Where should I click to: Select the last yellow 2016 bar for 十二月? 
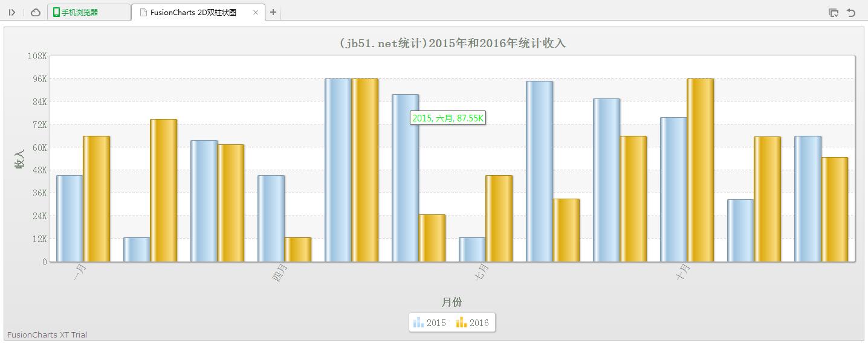(x=834, y=209)
